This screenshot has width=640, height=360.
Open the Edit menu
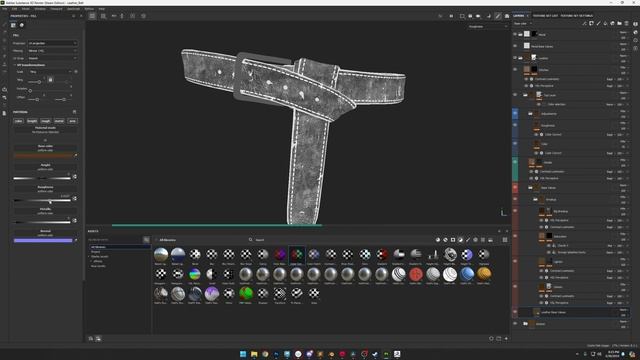(x=14, y=9)
